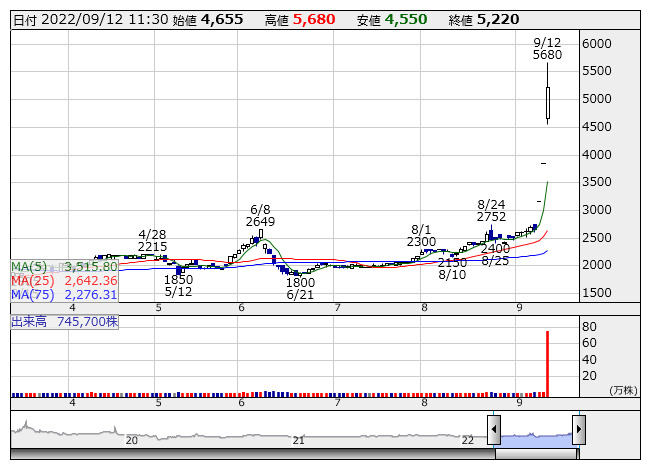Image resolution: width=653 pixels, height=470 pixels.
Task: Click the tall red volume bar
Action: (547, 363)
